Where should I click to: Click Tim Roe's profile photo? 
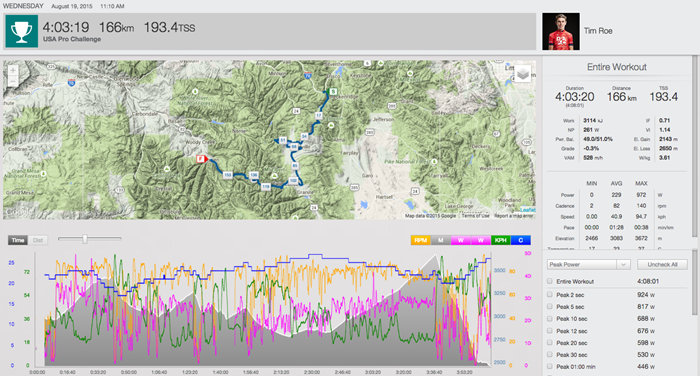(561, 31)
